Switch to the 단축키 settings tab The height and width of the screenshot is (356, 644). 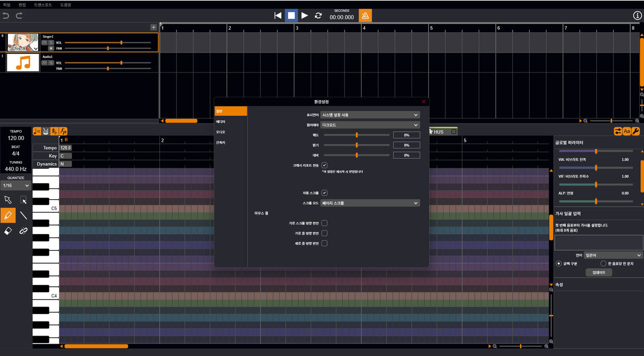coord(231,142)
